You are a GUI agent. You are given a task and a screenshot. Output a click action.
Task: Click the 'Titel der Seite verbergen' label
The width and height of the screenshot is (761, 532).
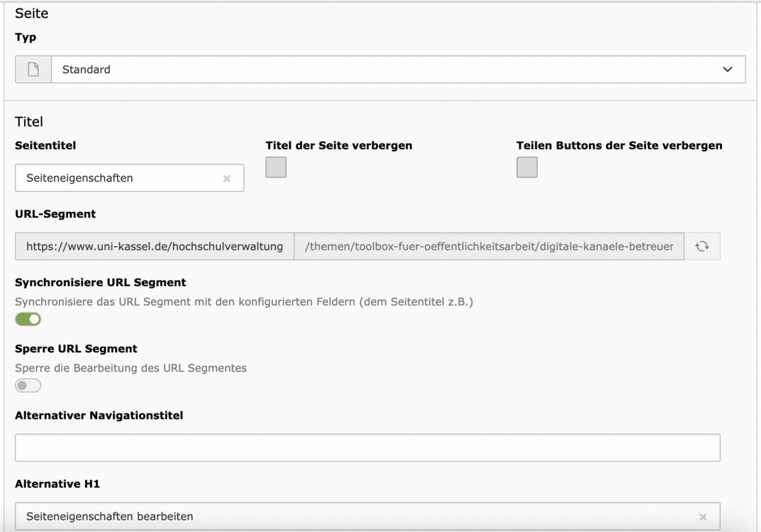[339, 145]
